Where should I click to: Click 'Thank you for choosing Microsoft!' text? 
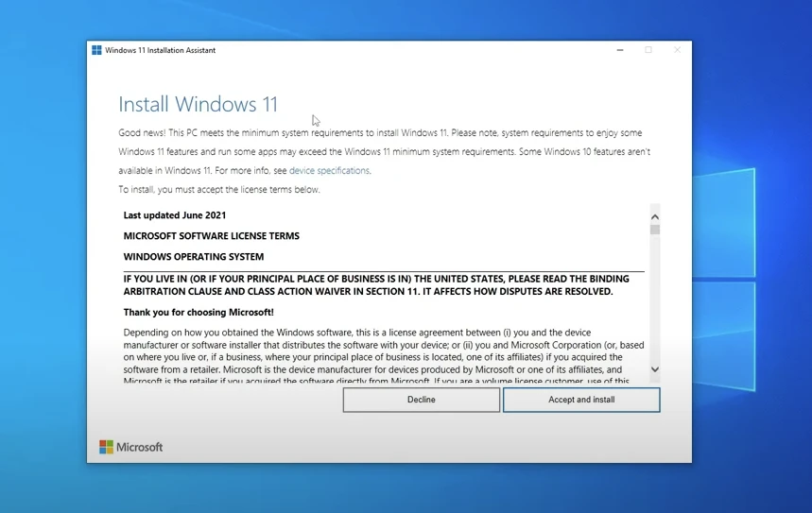tap(199, 312)
